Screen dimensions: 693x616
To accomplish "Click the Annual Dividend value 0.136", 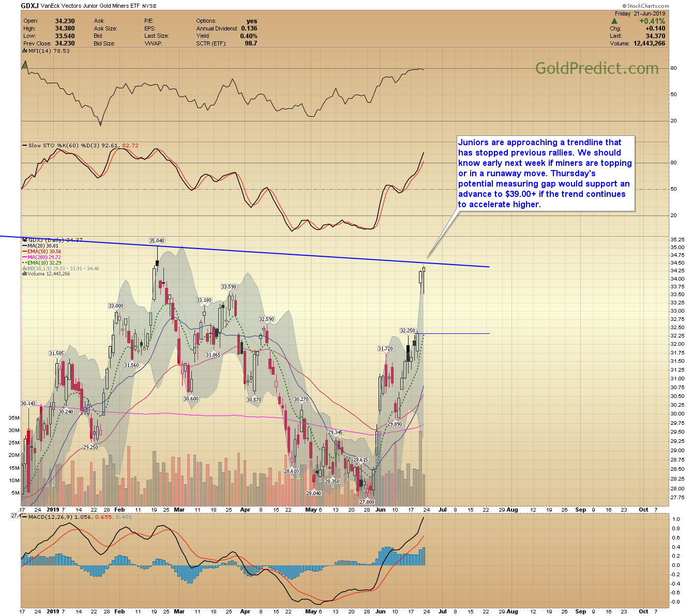I will 249,28.
